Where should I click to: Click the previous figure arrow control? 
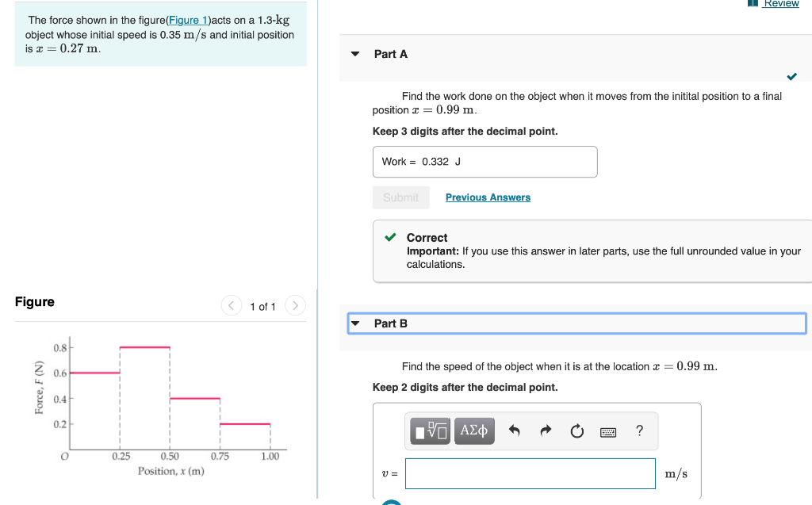coord(231,304)
